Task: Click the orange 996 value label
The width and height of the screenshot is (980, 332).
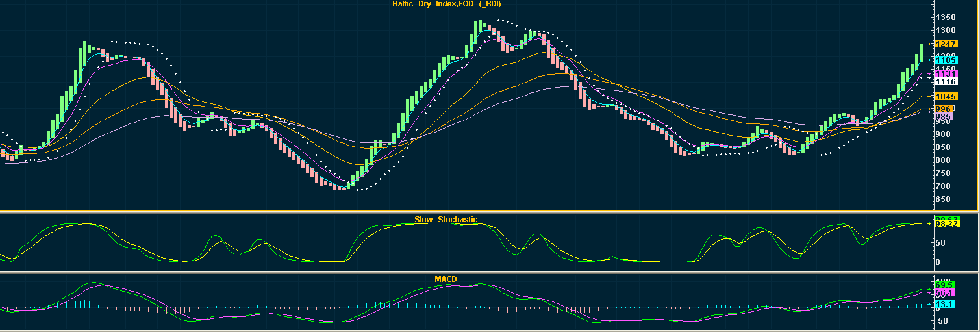Action: pyautogui.click(x=944, y=109)
